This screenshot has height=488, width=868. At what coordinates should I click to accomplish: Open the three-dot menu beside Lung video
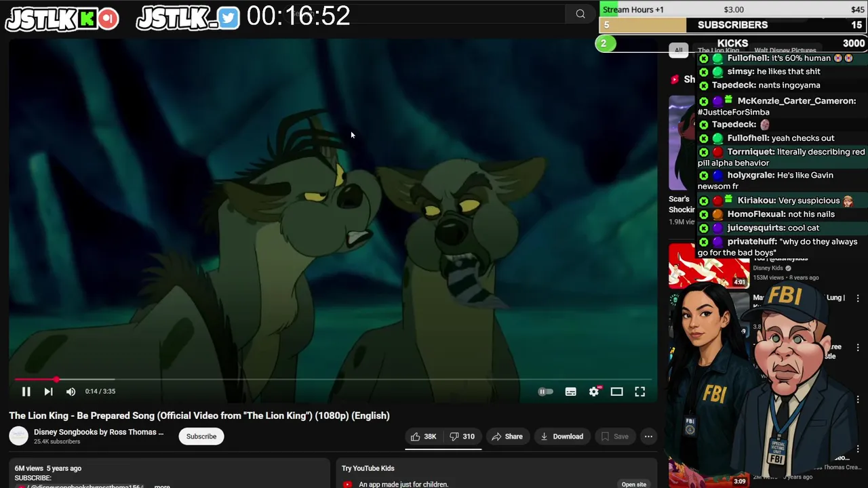tap(858, 298)
